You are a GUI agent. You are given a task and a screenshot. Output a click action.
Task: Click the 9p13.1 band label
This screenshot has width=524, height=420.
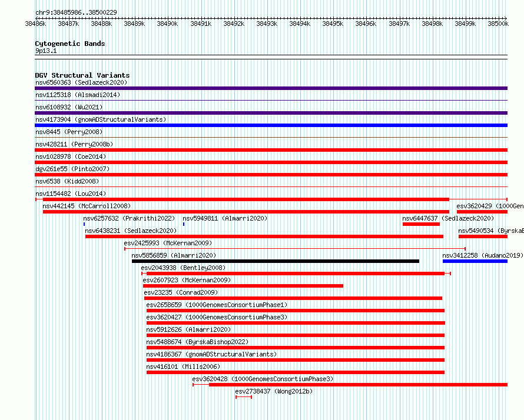pos(46,51)
